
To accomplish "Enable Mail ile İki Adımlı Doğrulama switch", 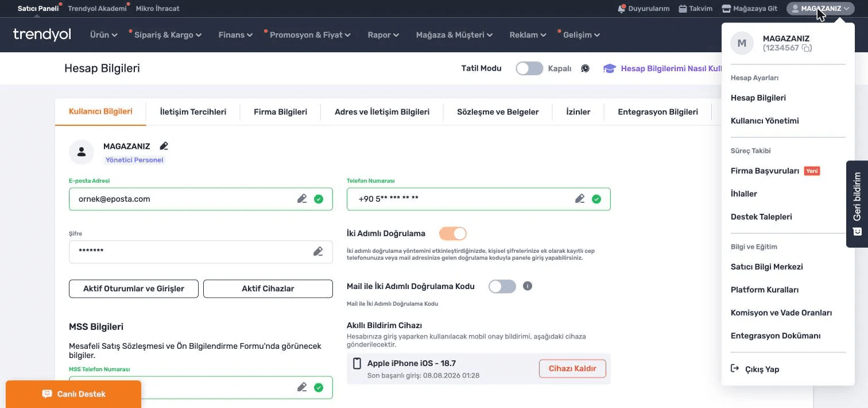I will [502, 286].
